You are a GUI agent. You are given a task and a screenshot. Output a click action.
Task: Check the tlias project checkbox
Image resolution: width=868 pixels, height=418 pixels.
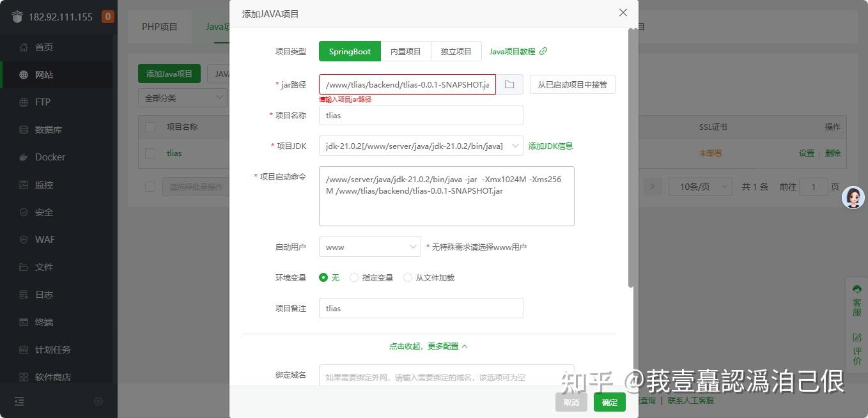(x=150, y=153)
